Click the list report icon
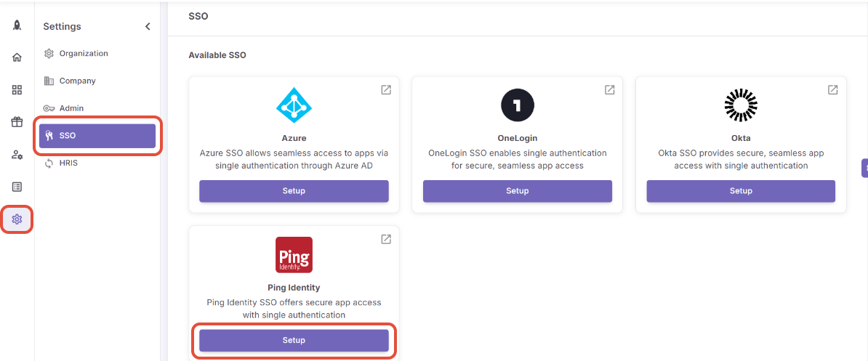Viewport: 868px width, 361px height. [17, 187]
